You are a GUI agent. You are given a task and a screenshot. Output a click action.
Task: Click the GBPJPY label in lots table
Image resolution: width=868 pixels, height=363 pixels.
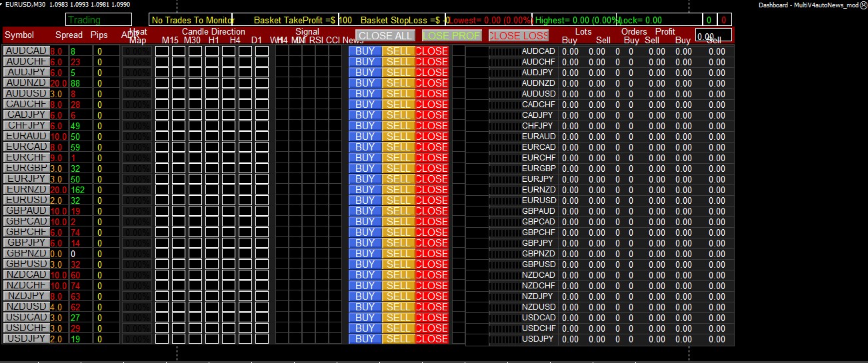tap(539, 242)
